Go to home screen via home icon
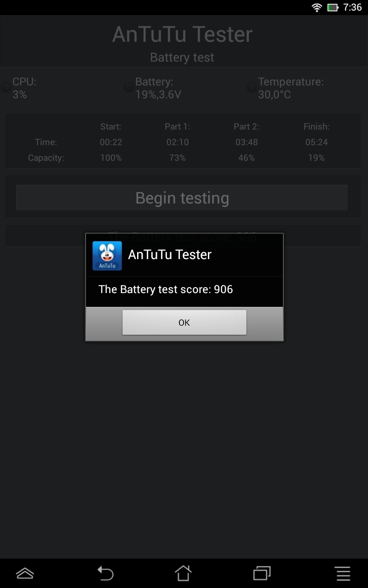 pos(183,573)
